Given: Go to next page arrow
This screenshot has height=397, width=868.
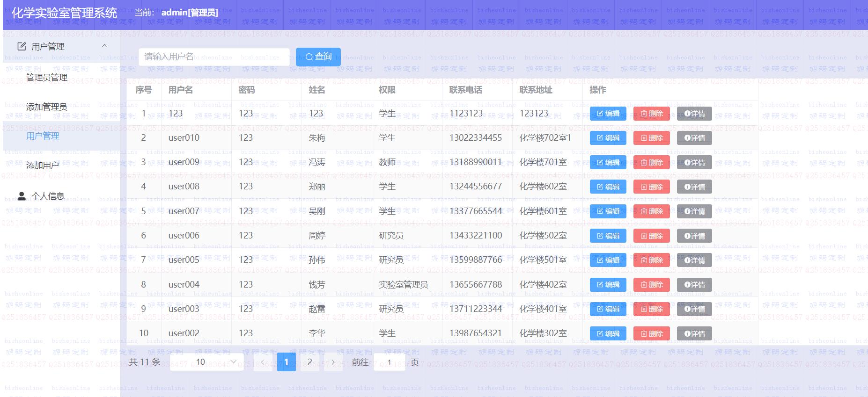Looking at the screenshot, I should (x=333, y=362).
